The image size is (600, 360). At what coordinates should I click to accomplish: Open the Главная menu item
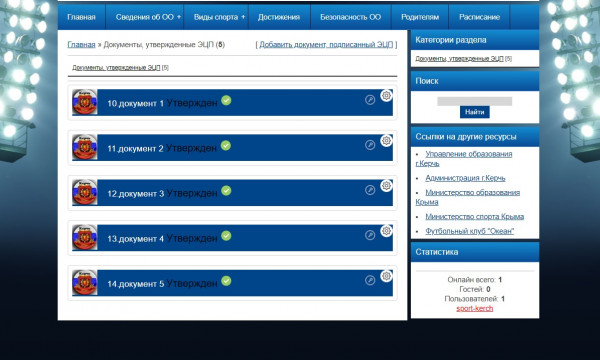click(81, 17)
